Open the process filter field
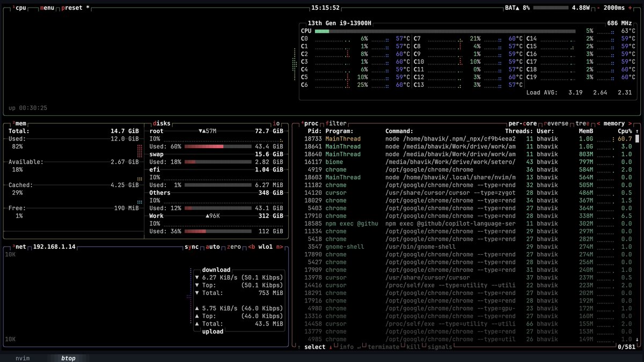Image resolution: width=644 pixels, height=362 pixels. click(x=336, y=123)
